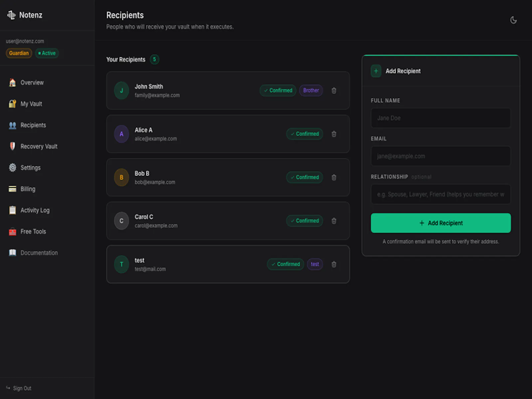Image resolution: width=532 pixels, height=399 pixels.
Task: Toggle dark mode moon icon
Action: click(513, 20)
